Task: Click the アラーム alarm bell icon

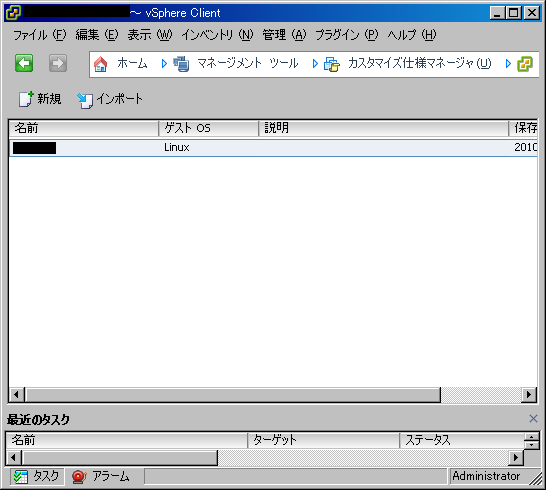Action: 79,477
